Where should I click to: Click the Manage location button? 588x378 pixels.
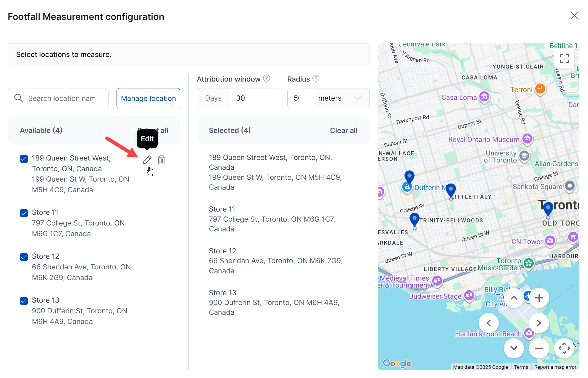148,98
